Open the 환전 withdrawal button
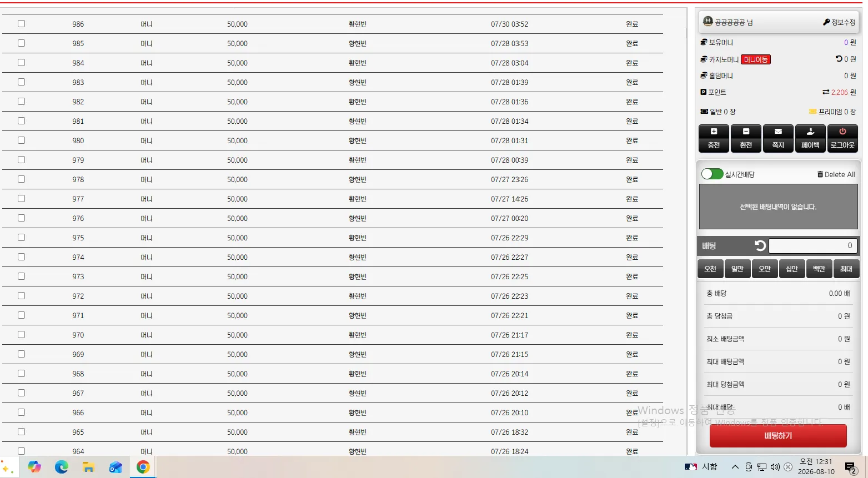This screenshot has width=868, height=478. [746, 138]
